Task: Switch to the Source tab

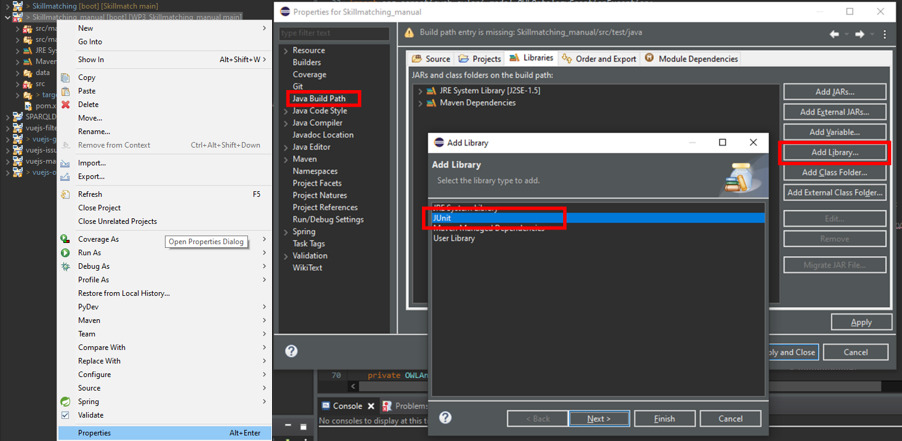Action: point(431,59)
